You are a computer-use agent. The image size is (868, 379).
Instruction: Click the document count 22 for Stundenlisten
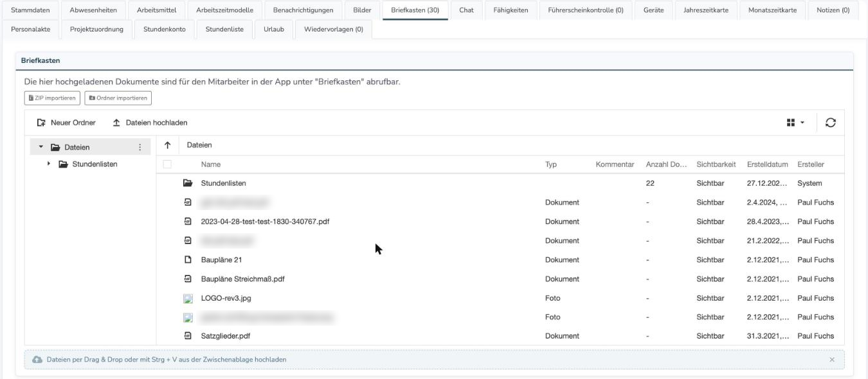(650, 183)
